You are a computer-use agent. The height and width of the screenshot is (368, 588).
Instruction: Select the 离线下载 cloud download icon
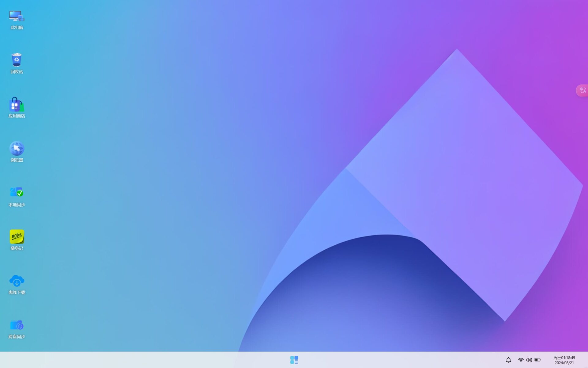pos(17,281)
